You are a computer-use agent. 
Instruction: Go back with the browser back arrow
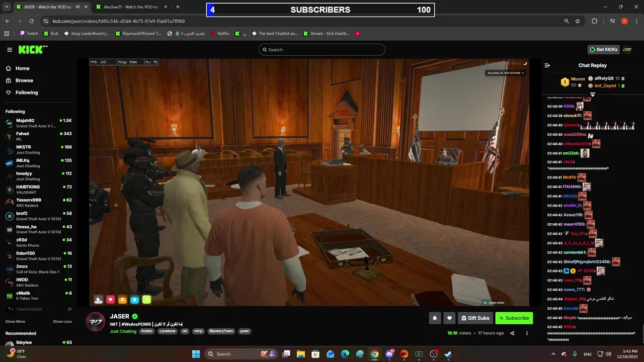pyautogui.click(x=7, y=21)
